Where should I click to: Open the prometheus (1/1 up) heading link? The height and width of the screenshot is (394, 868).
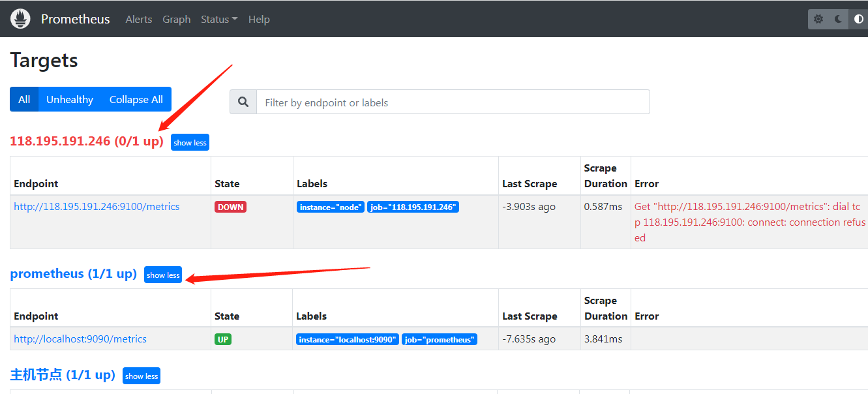tap(74, 273)
